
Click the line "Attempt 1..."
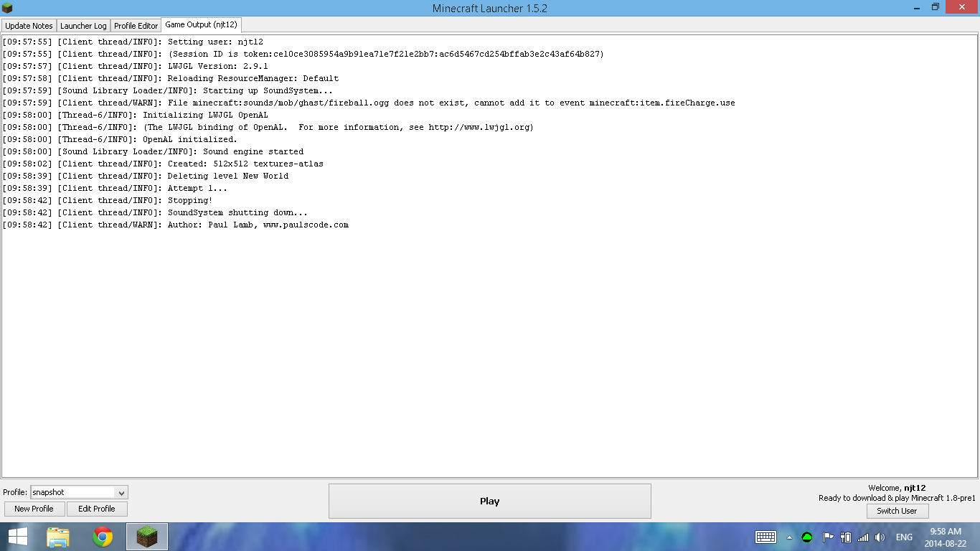[x=115, y=188]
